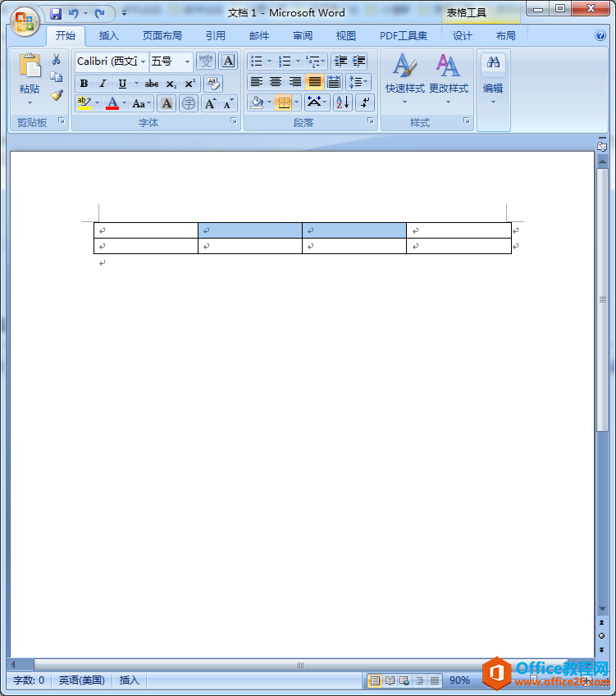Viewport: 616px width, 696px height.
Task: Expand the numbering list dropdown
Action: tap(298, 61)
